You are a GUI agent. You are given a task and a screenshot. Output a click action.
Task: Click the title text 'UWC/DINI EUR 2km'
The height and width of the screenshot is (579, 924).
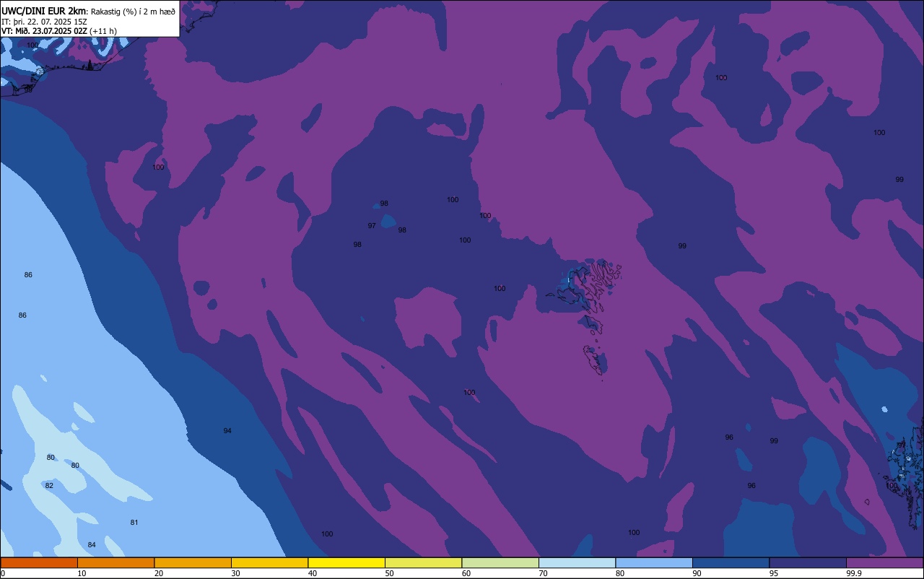pyautogui.click(x=44, y=11)
